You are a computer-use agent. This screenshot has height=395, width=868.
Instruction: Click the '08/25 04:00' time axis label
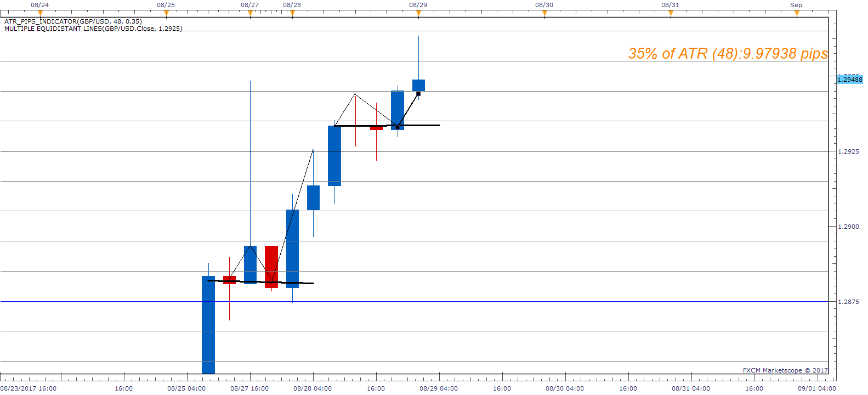click(186, 388)
